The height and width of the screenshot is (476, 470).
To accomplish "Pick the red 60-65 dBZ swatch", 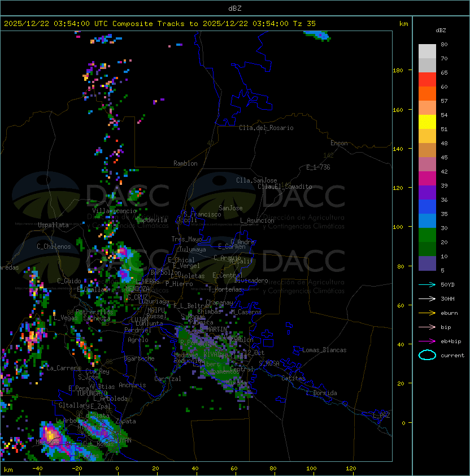I will pos(427,80).
